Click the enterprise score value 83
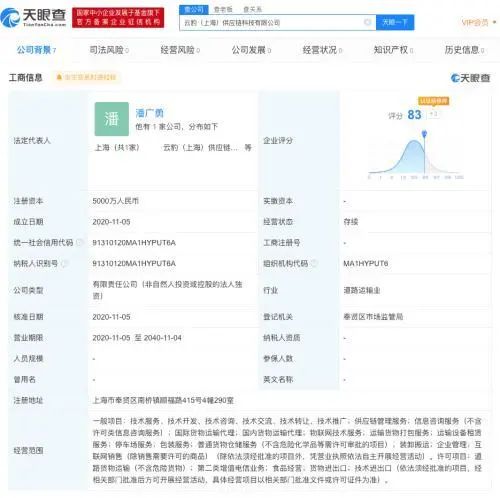The image size is (500, 498). coord(414,115)
